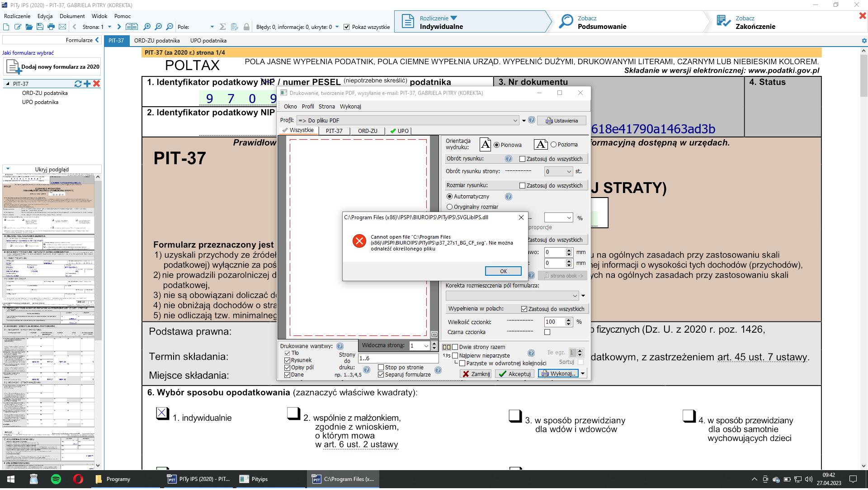Viewport: 868px width, 490px height.
Task: Click the Ustawienia button
Action: click(561, 121)
